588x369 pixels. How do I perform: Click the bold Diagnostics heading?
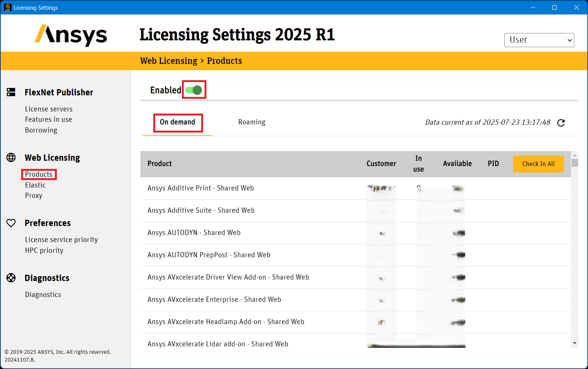(47, 278)
